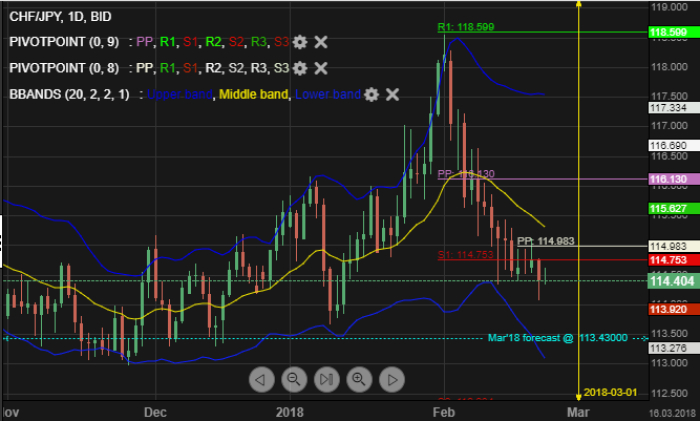Select BBANDS (20, 2, 2, 1) indicator label
This screenshot has height=421, width=700.
(69, 94)
